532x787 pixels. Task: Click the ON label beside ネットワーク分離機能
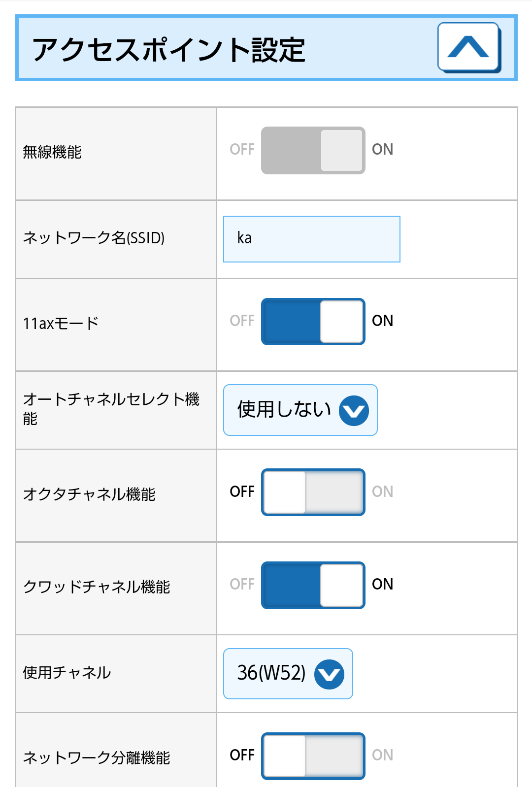382,755
